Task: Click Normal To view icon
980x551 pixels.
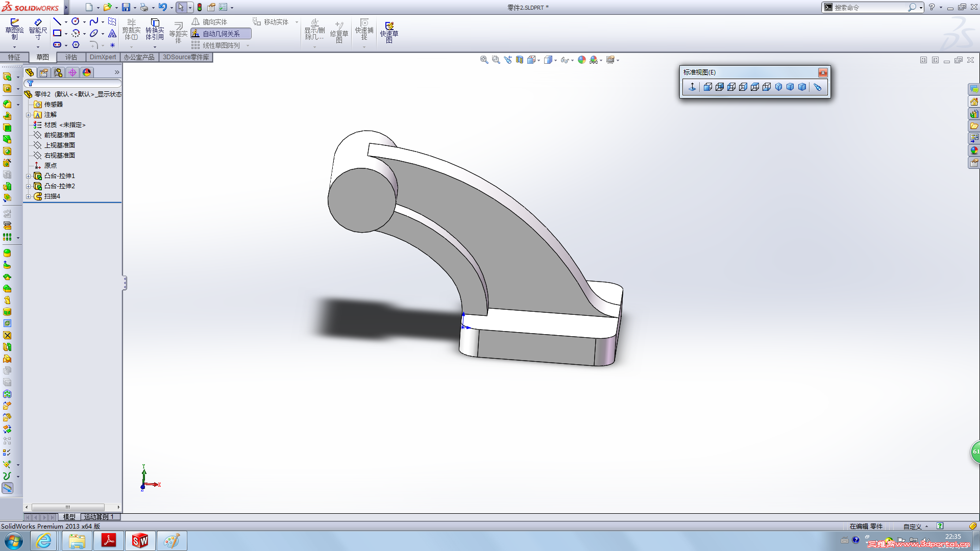Action: [692, 87]
